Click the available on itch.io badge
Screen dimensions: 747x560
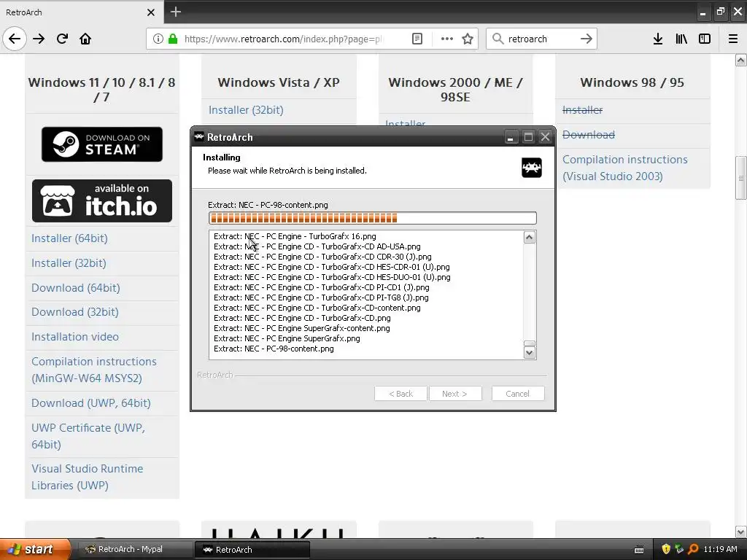click(x=102, y=201)
